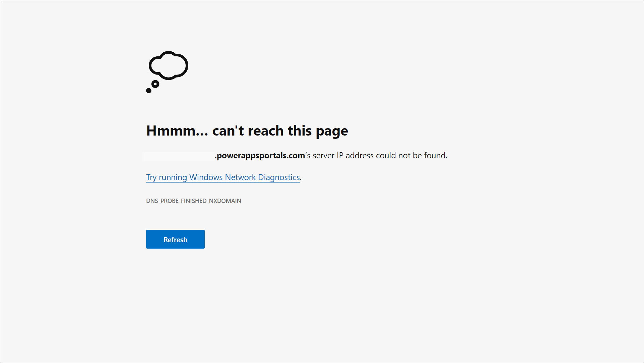Click the tiny solid dot of bubble
644x363 pixels.
[149, 91]
